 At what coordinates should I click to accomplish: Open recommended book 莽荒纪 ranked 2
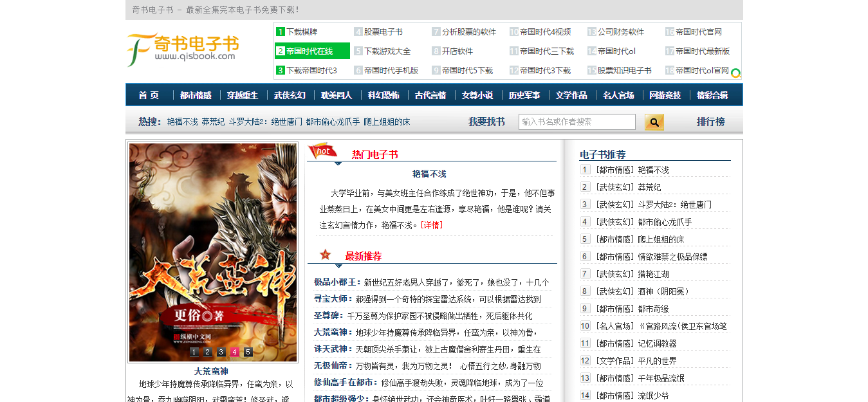(x=649, y=187)
